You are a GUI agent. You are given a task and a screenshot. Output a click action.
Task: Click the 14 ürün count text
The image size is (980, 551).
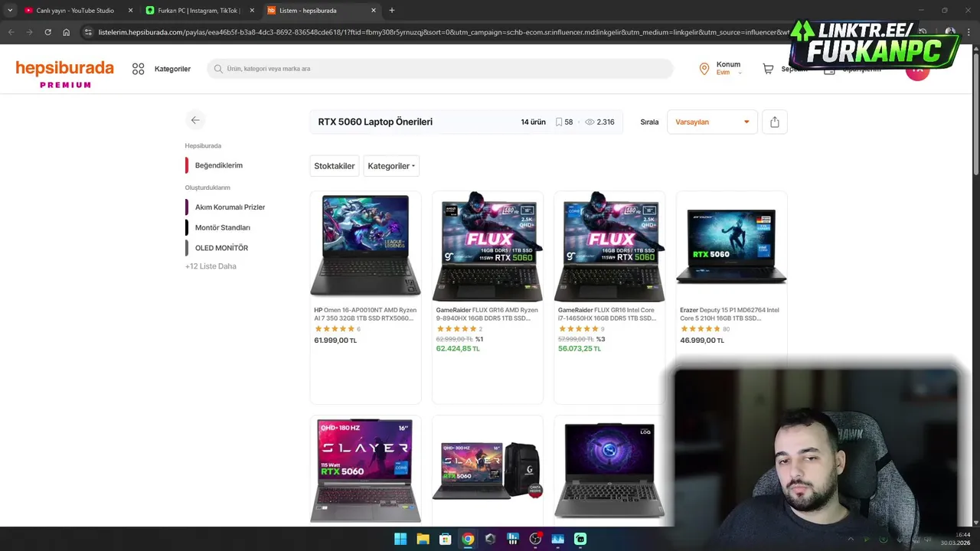click(x=533, y=122)
